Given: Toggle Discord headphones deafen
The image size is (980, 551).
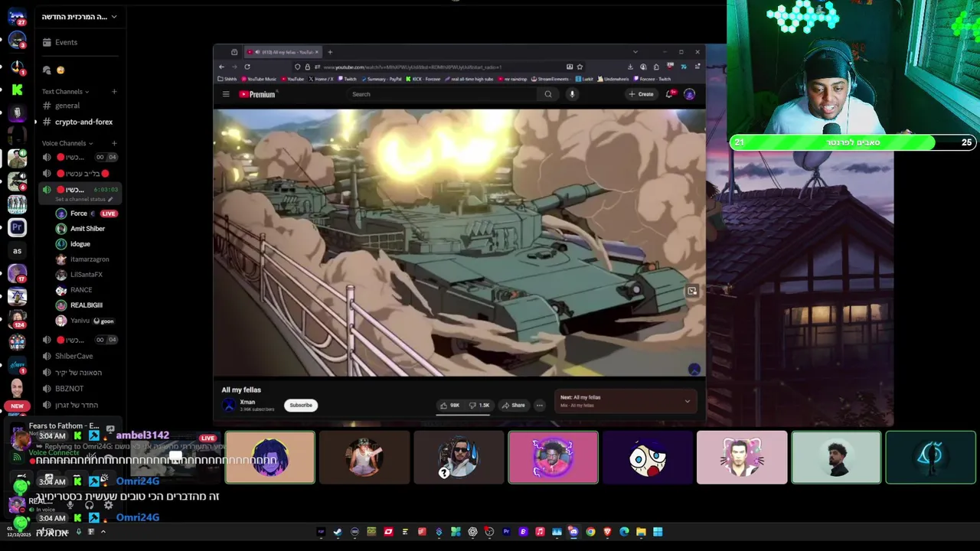Looking at the screenshot, I should (x=90, y=505).
